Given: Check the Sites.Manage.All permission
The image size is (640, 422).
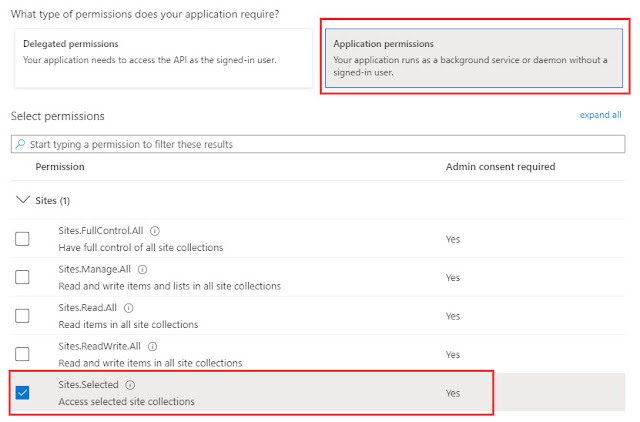Looking at the screenshot, I should [x=22, y=277].
